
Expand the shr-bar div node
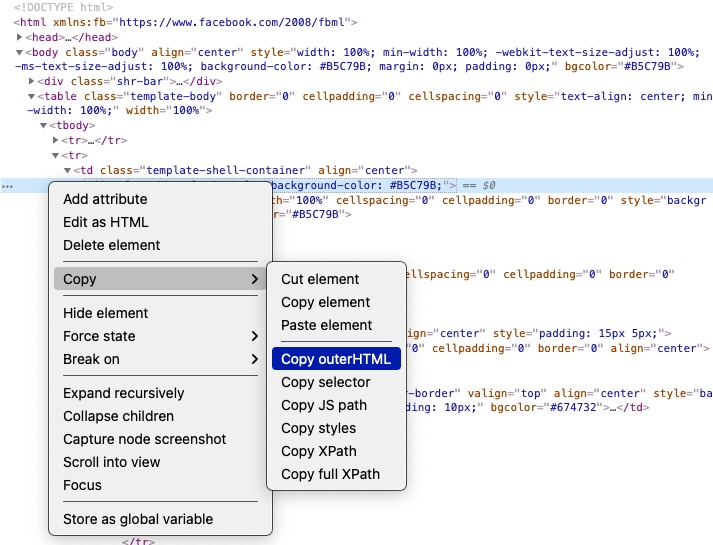coord(31,81)
